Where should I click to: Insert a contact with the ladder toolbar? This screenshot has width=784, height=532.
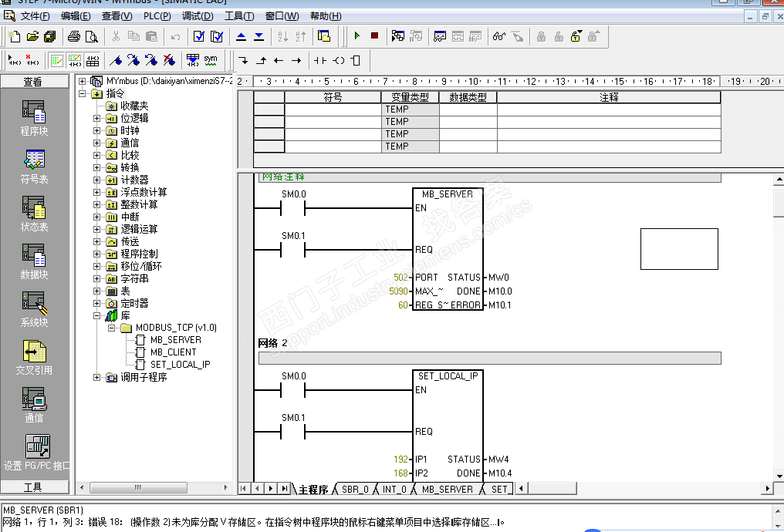tap(320, 60)
